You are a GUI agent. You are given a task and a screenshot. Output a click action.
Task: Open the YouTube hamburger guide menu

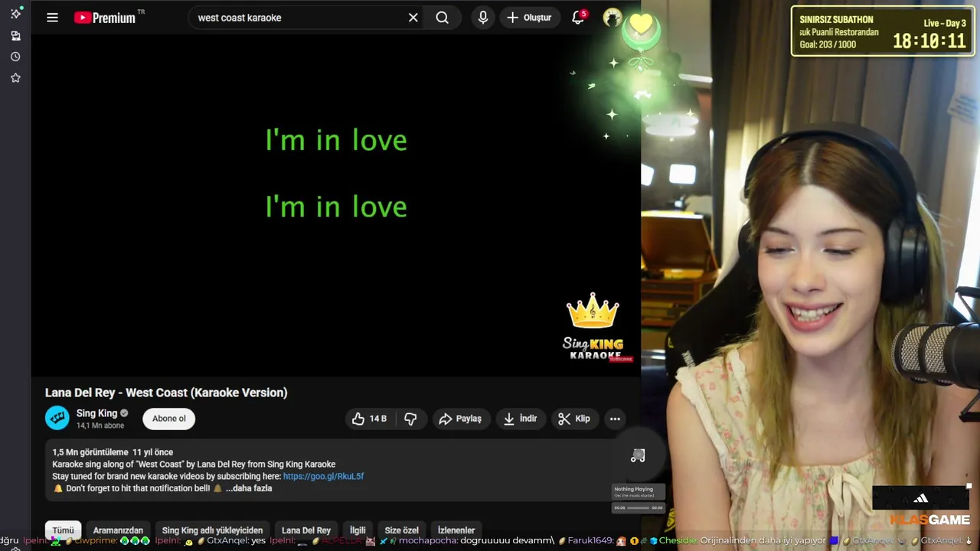point(52,18)
